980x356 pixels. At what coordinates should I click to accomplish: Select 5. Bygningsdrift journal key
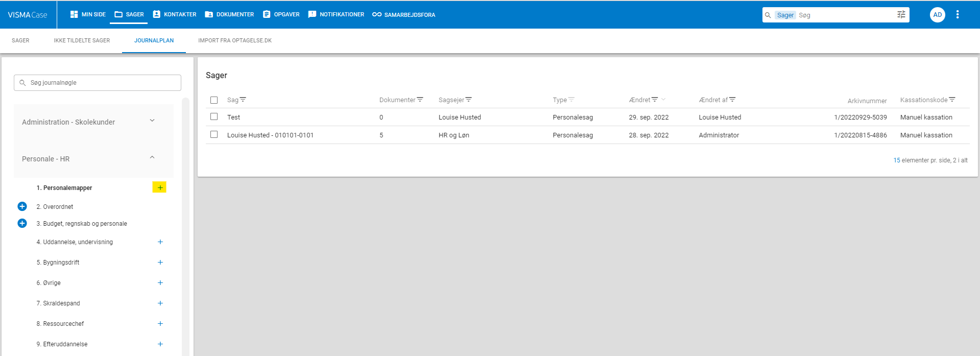click(x=58, y=263)
